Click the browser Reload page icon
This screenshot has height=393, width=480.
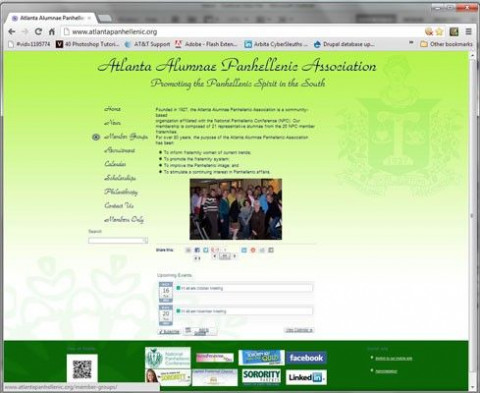tap(38, 32)
